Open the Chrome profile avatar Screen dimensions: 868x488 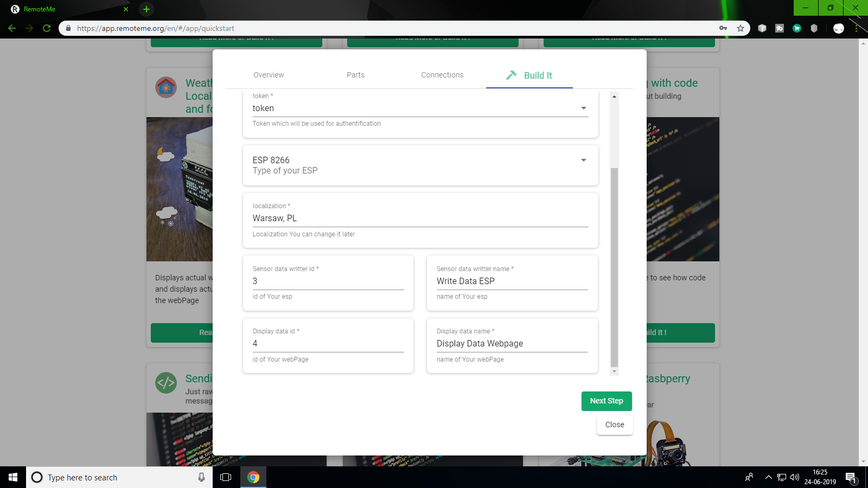click(x=839, y=28)
